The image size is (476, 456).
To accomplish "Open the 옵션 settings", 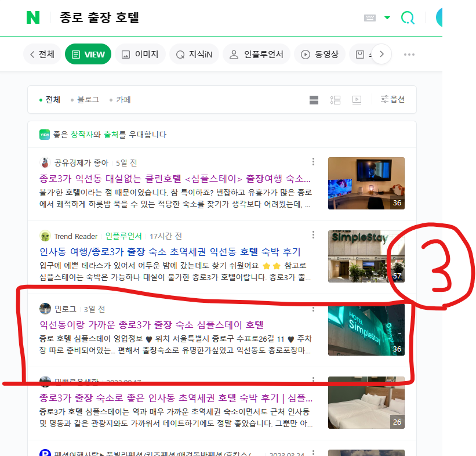I will tap(393, 99).
